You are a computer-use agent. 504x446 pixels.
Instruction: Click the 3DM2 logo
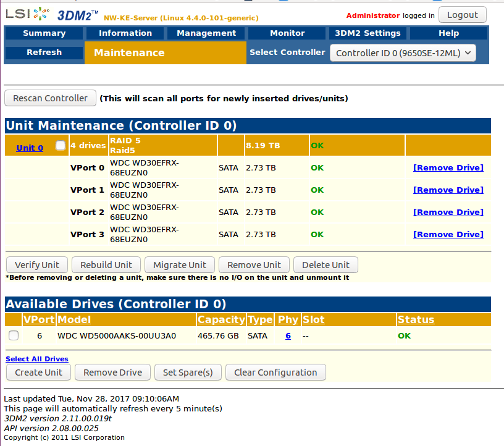(x=78, y=15)
